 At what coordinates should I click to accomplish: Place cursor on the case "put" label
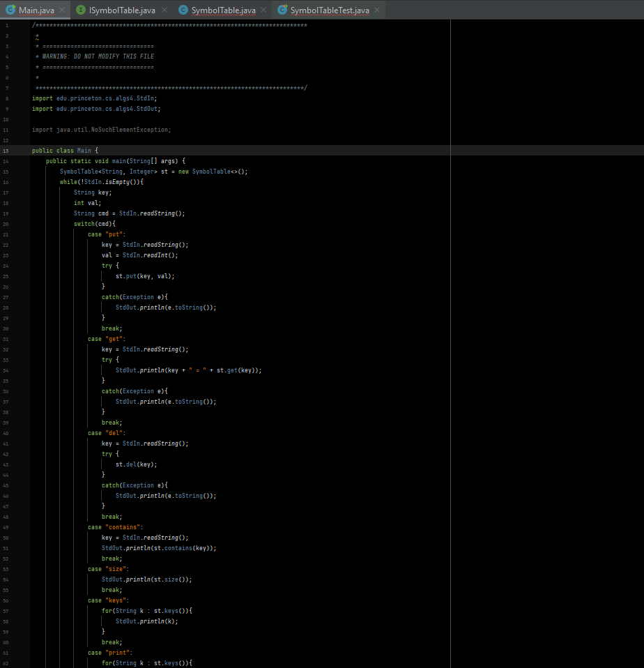tap(107, 234)
